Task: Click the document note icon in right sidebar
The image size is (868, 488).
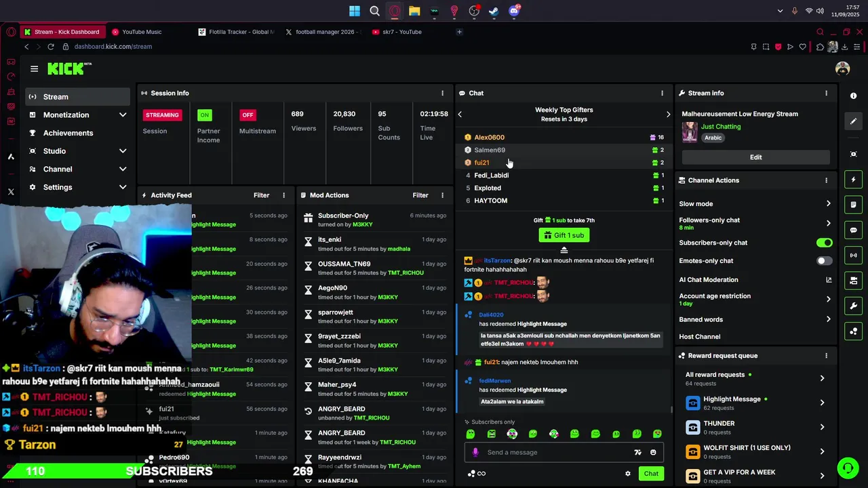Action: coord(853,205)
